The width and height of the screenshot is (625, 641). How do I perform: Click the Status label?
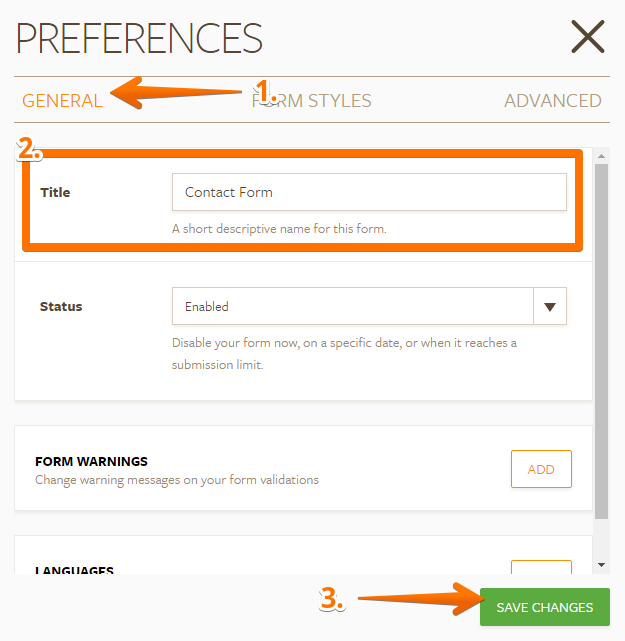coord(60,306)
